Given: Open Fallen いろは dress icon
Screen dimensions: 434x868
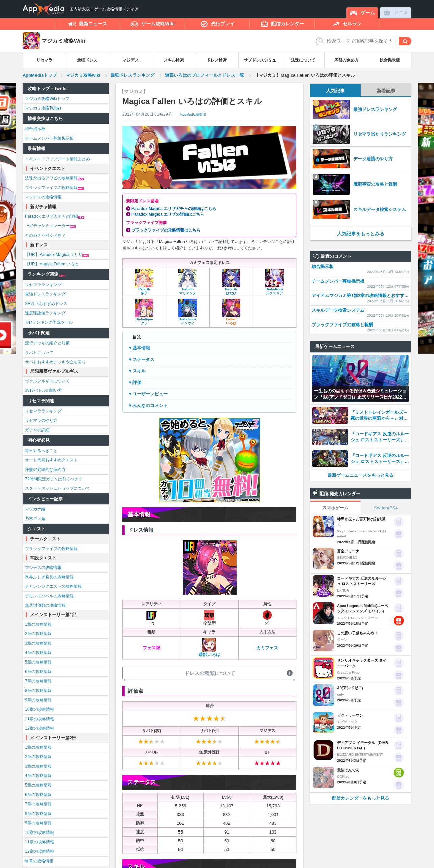Looking at the screenshot, I should coord(231,308).
